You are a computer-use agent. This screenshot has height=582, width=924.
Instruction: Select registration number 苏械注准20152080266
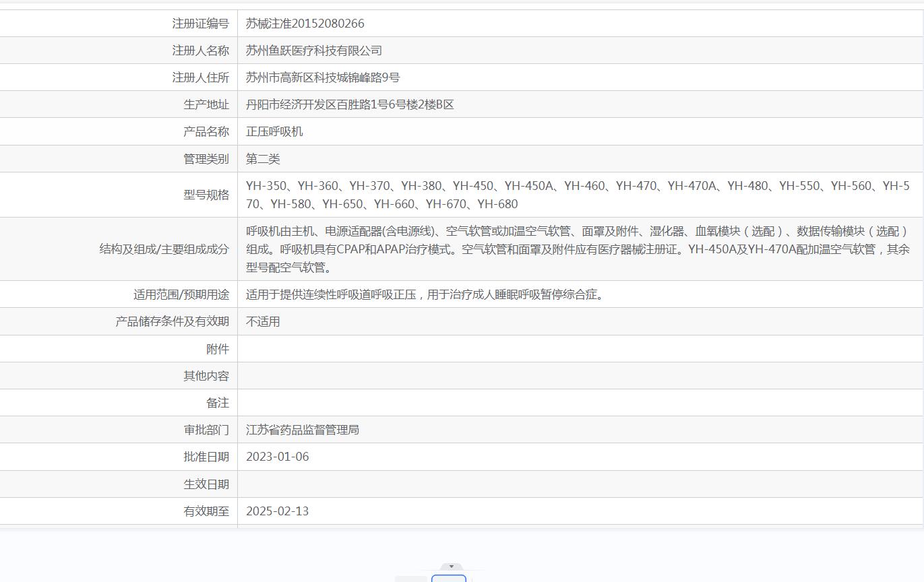(x=305, y=24)
